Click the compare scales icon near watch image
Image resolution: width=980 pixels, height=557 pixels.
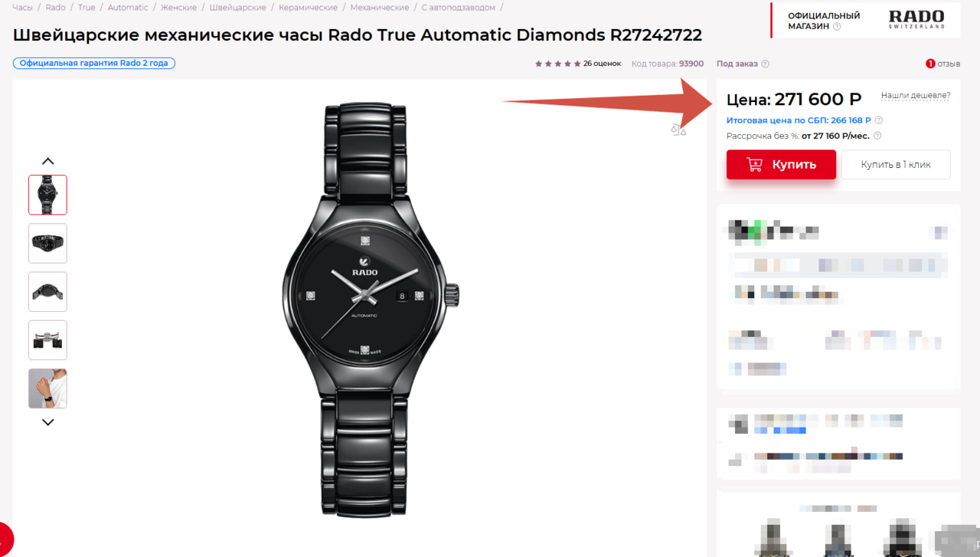pos(678,129)
